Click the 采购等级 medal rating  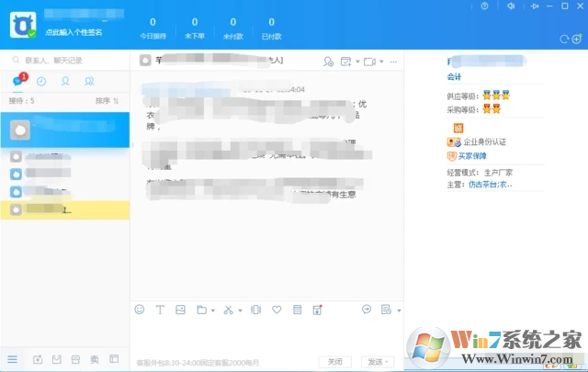492,109
